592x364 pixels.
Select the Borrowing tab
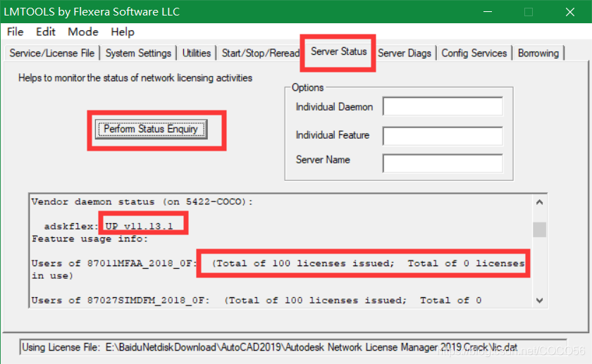[x=538, y=54]
